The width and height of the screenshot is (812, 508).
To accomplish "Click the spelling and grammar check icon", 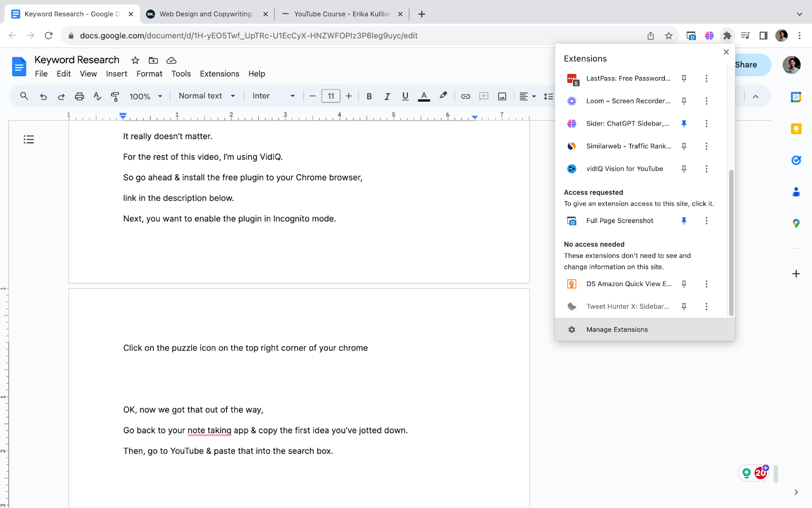I will (97, 96).
